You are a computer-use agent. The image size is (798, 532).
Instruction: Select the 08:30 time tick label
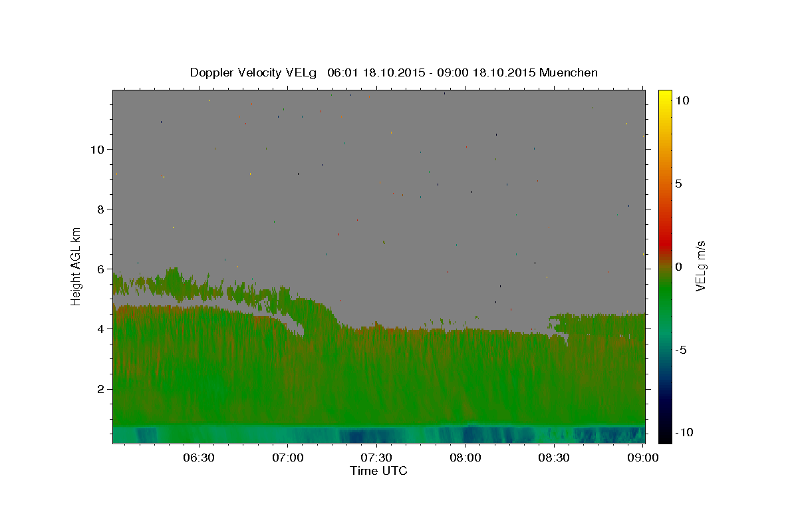coord(554,458)
